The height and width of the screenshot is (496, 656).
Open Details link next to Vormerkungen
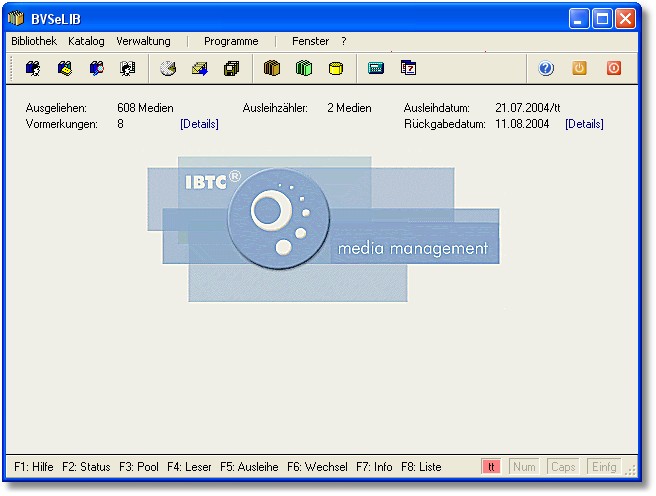(x=199, y=124)
